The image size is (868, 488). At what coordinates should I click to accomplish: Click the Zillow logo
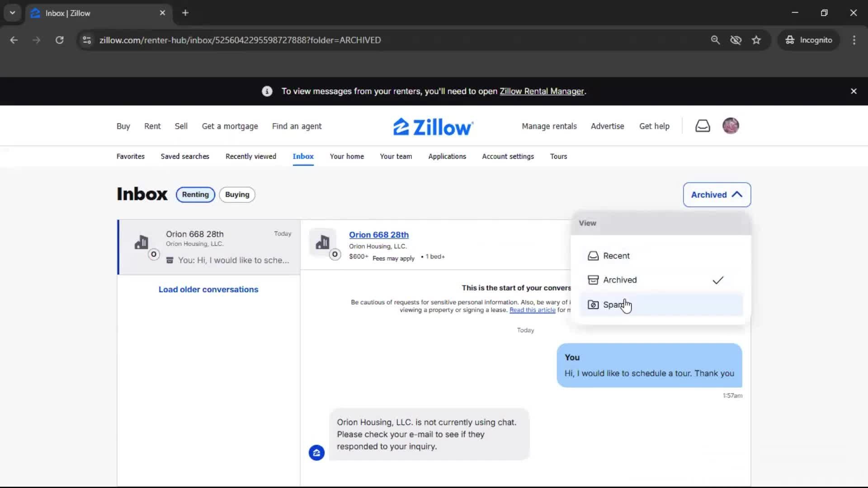[x=433, y=127]
